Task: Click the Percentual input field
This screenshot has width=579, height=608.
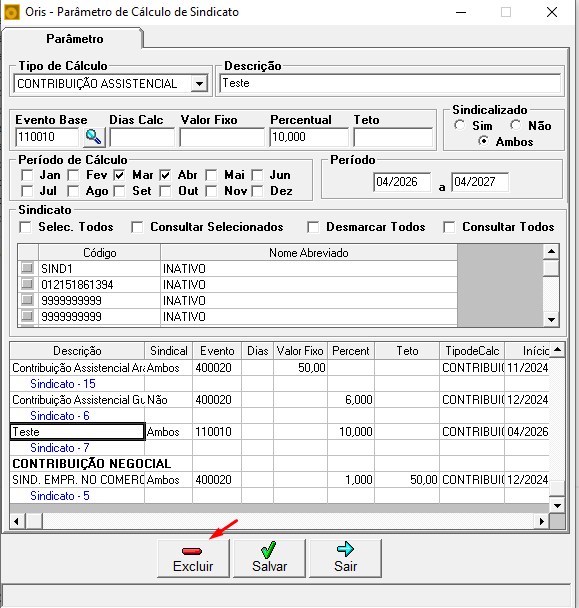Action: 309,137
